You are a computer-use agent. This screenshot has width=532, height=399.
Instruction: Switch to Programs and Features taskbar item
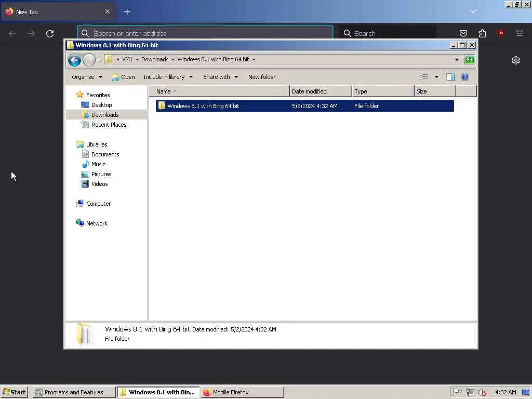[75, 392]
